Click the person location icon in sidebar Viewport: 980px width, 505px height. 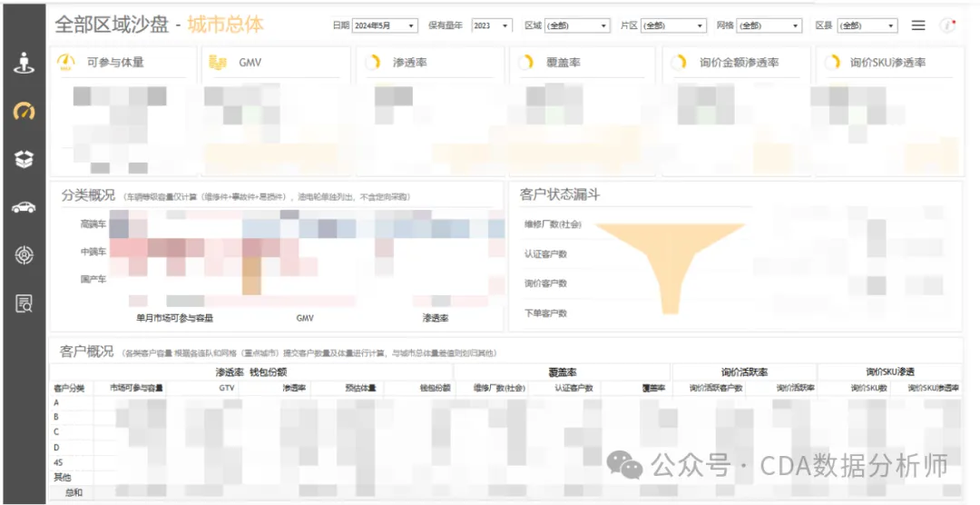point(24,64)
